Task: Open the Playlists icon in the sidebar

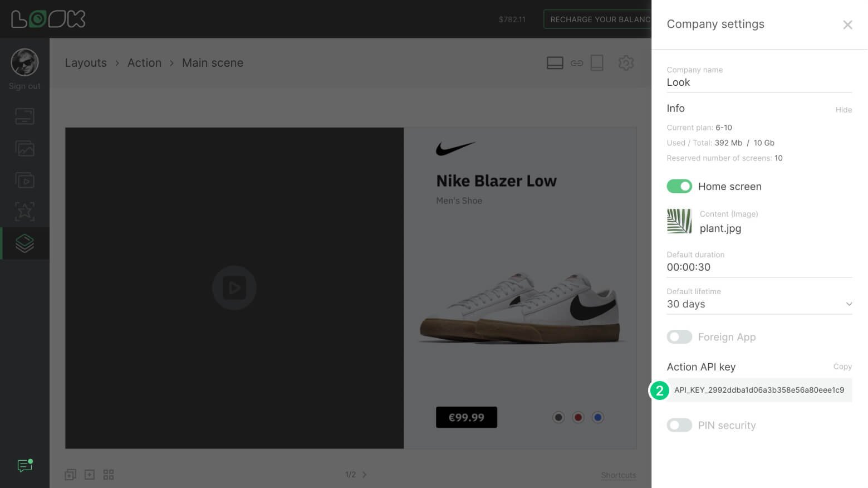Action: pos(24,180)
